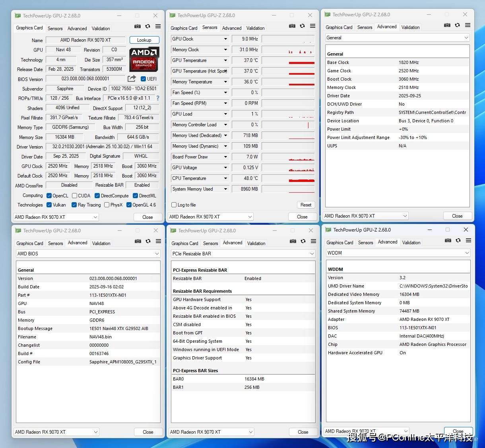Click the camera icon in the PCIe Resizable BAR window
This screenshot has height=448, width=485.
coord(293,241)
